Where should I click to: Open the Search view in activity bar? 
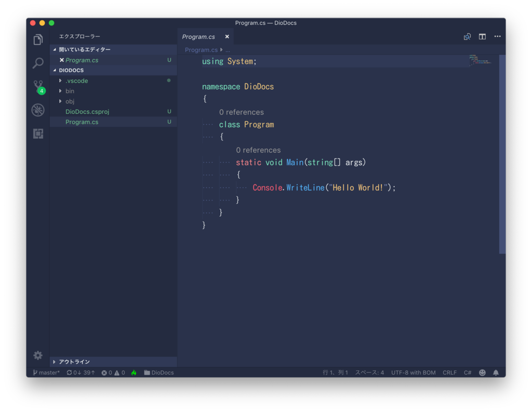point(38,63)
